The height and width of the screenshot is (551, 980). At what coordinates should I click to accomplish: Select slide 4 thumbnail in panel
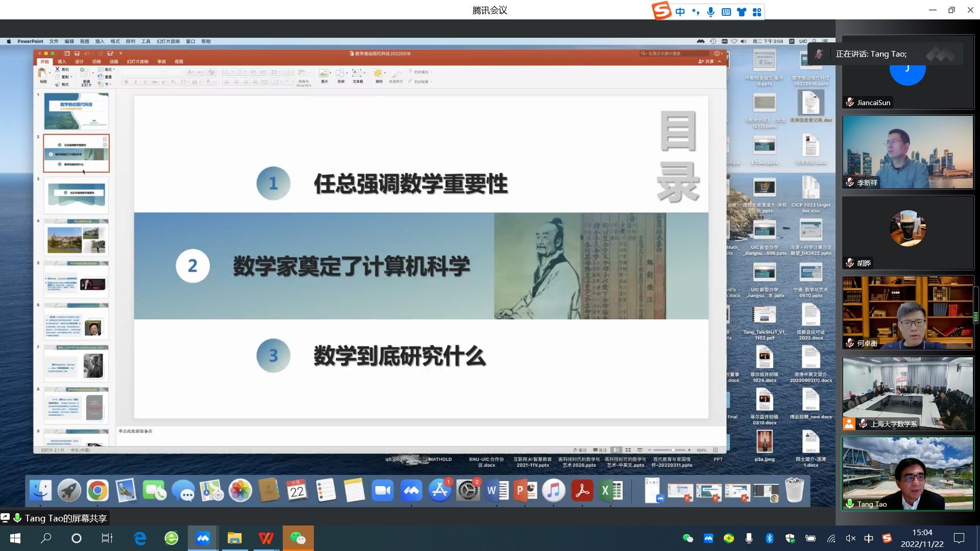tap(76, 238)
